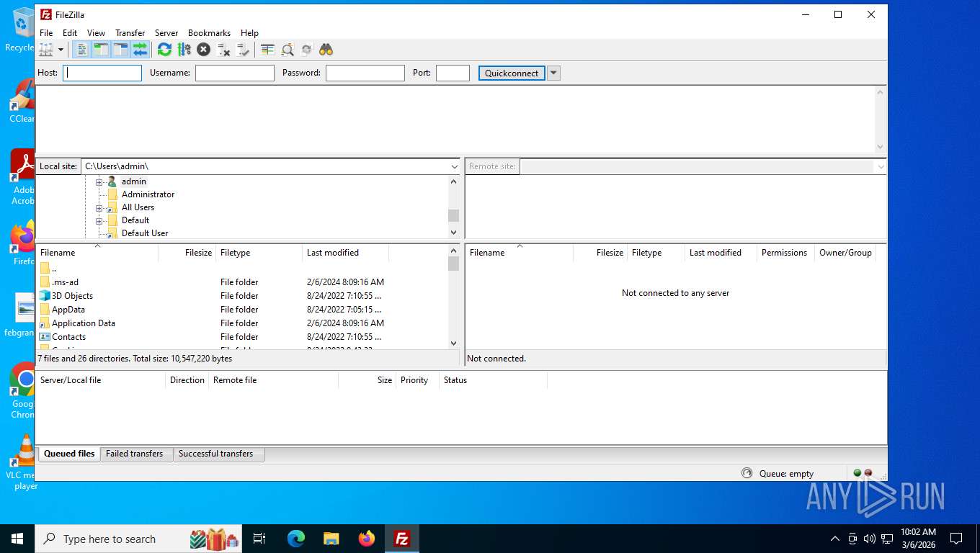Click the Priority column in transfer queue

(417, 380)
